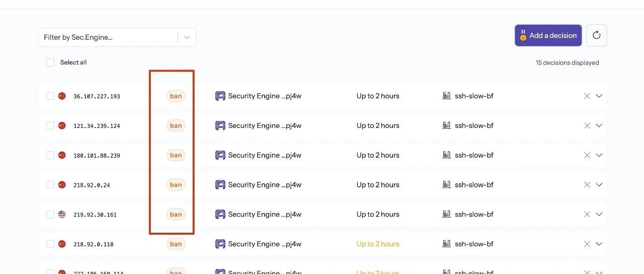Click ssh-slow-bf text in 180.101.88.239 row
This screenshot has width=644, height=274.
[x=474, y=155]
